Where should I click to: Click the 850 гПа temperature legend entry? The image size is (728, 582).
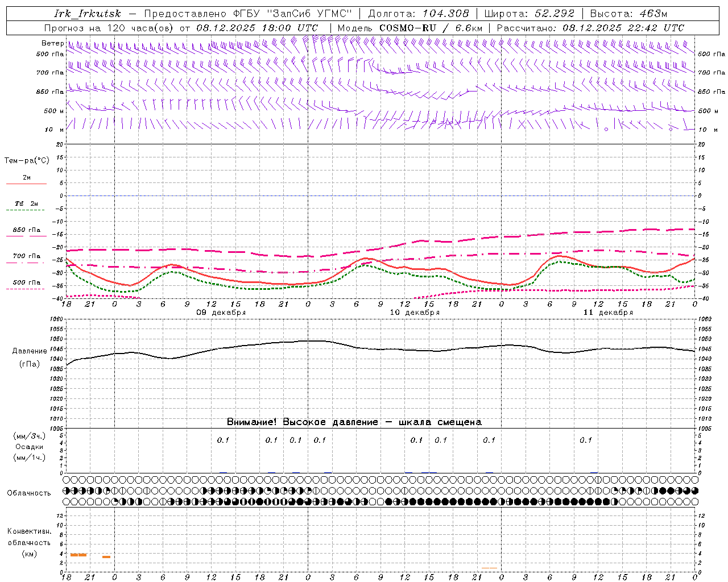27,232
